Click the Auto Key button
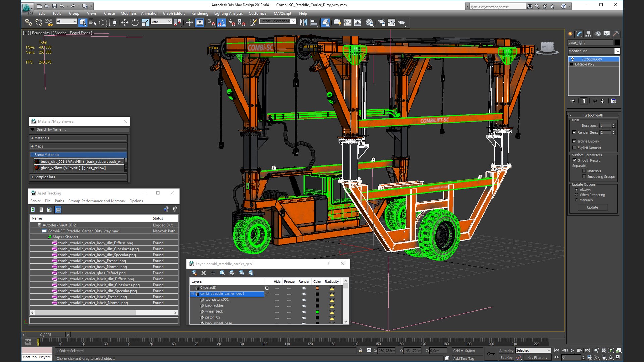 point(506,351)
